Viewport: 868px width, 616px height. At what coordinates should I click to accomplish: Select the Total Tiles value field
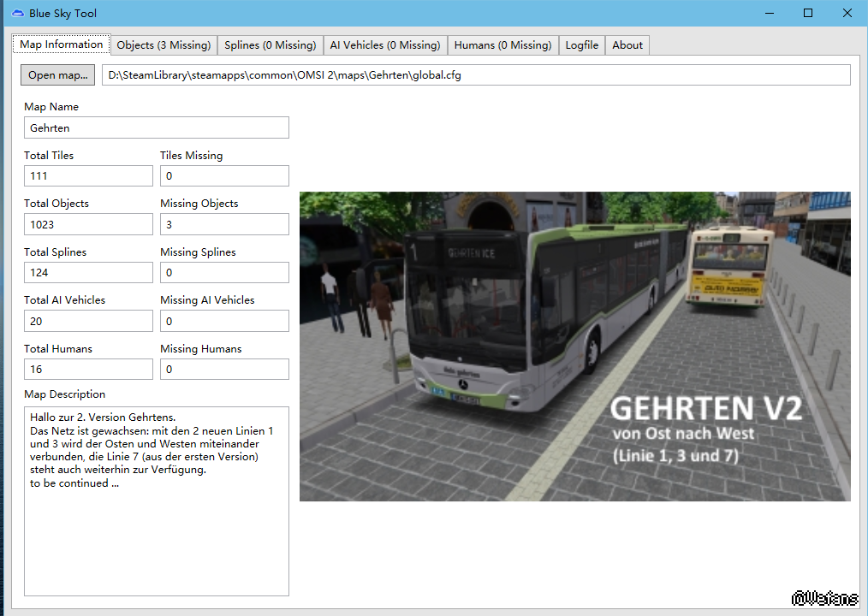[88, 175]
